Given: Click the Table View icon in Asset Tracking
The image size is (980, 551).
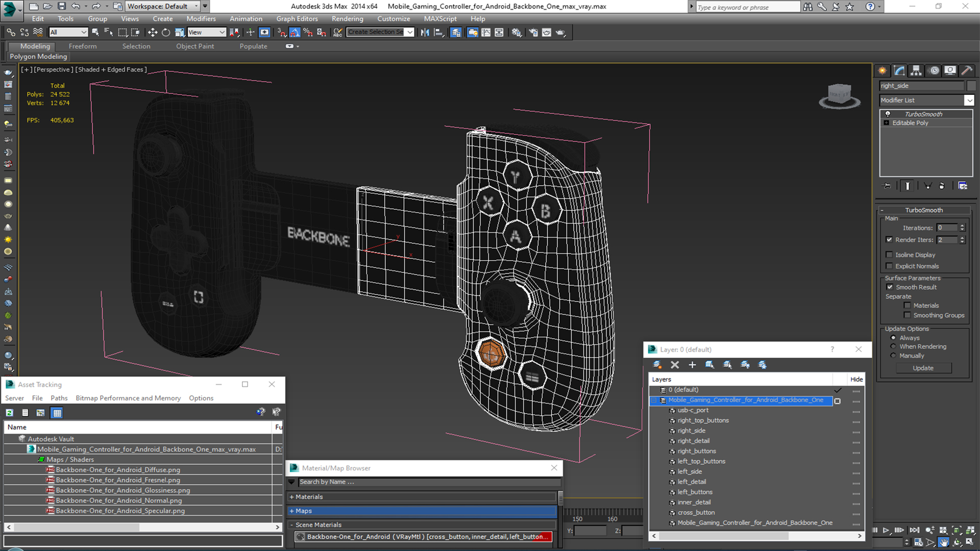Looking at the screenshot, I should [57, 413].
